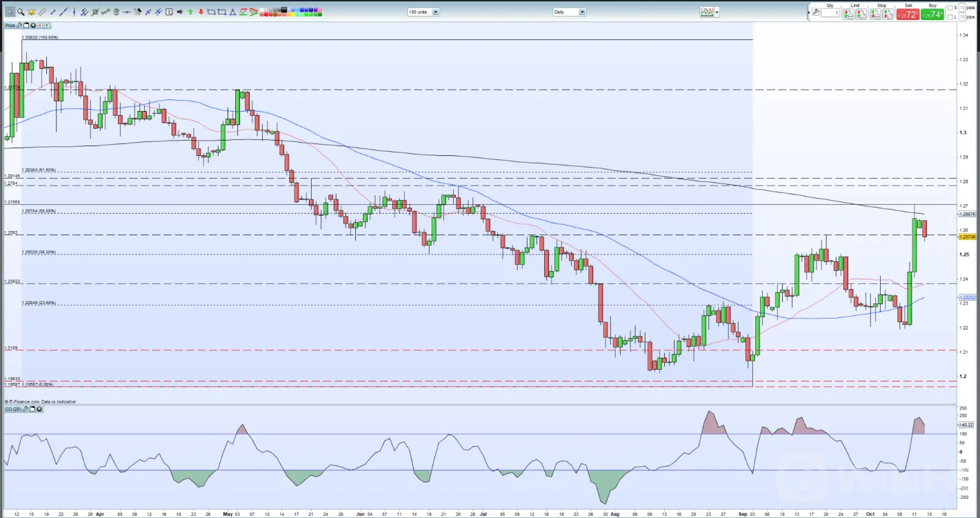
Task: Select the horizontal line drawing tool
Action: tap(127, 12)
